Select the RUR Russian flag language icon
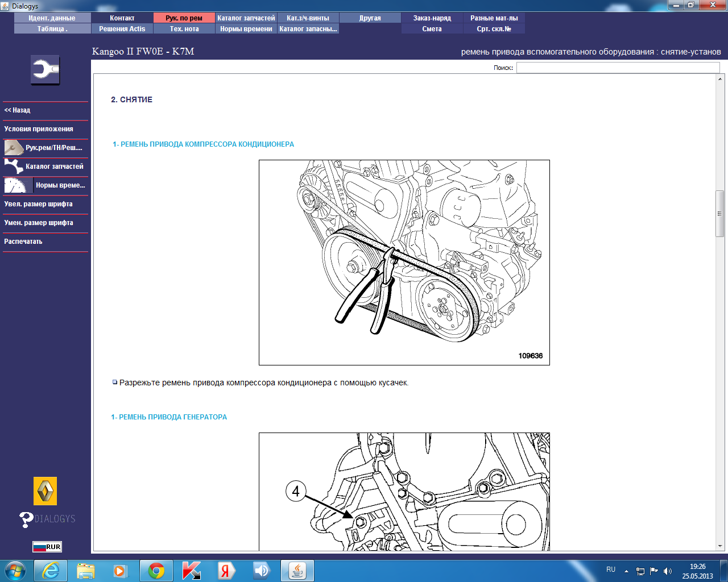The height and width of the screenshot is (582, 728). click(x=47, y=547)
